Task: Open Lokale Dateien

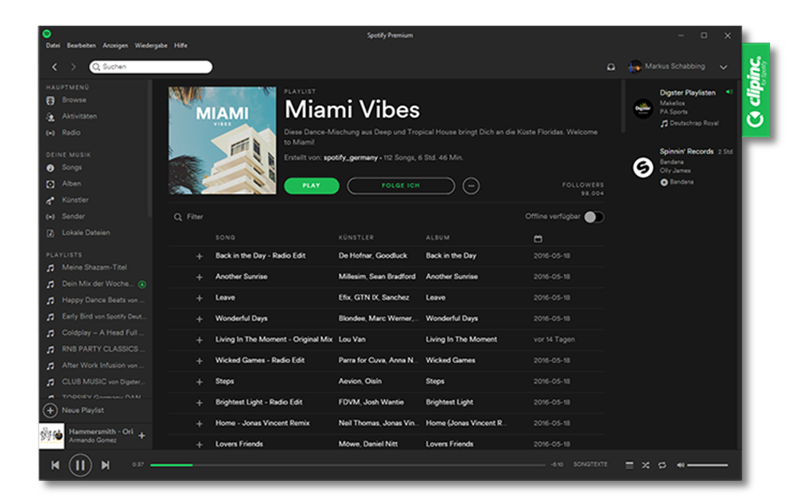Action: click(85, 233)
